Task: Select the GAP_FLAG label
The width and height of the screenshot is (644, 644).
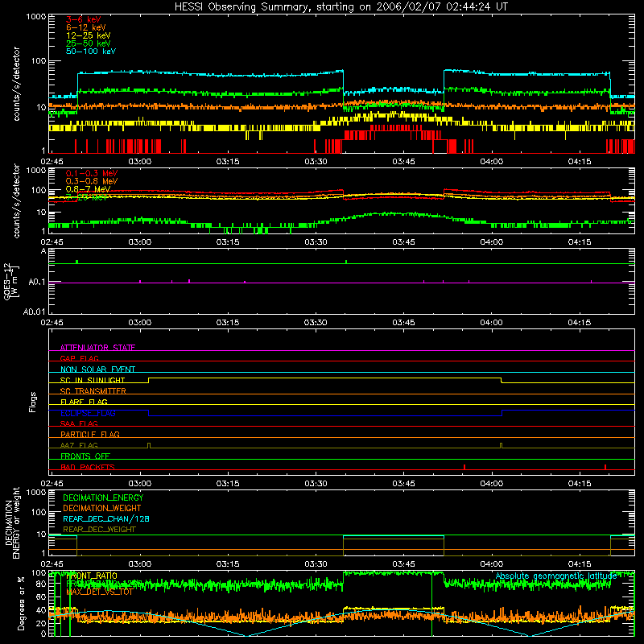Action: pos(79,358)
